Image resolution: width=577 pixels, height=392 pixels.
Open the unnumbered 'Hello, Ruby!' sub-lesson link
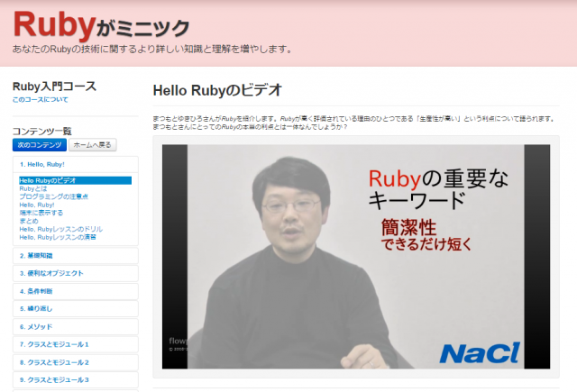[37, 205]
